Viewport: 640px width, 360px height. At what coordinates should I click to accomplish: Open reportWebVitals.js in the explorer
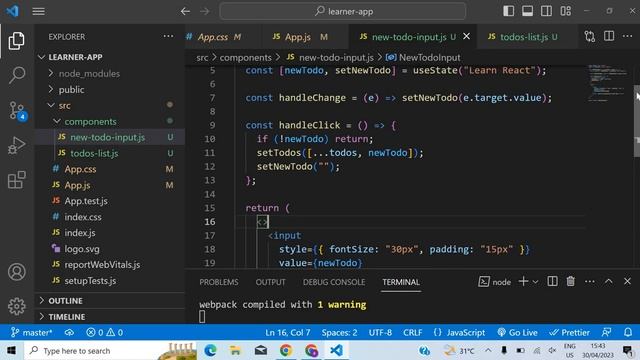point(110,264)
